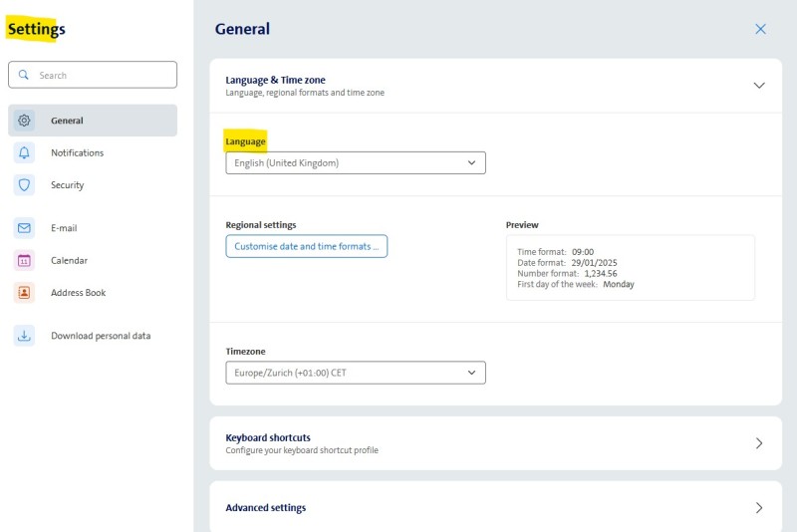
Task: Click the Security shield icon
Action: pos(25,185)
